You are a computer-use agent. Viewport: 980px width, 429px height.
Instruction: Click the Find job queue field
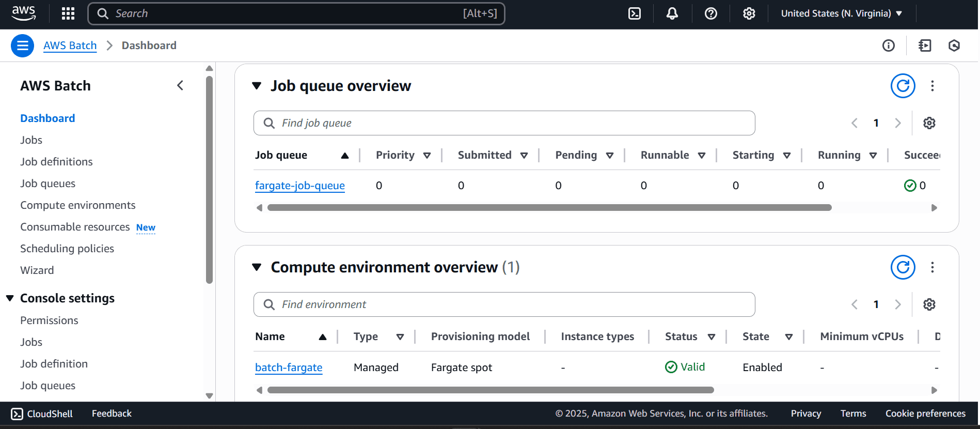(504, 123)
